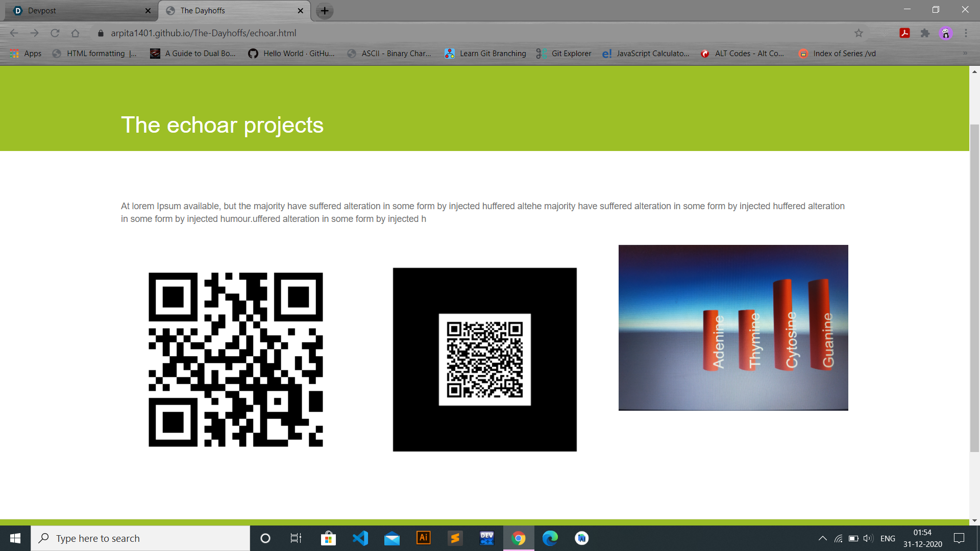Screen dimensions: 980x551
Task: Click the page vertical scrollbar thumb
Action: (x=974, y=288)
